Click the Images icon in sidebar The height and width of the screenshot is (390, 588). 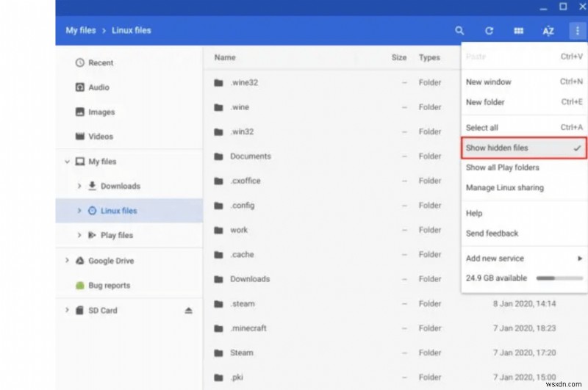pos(80,112)
